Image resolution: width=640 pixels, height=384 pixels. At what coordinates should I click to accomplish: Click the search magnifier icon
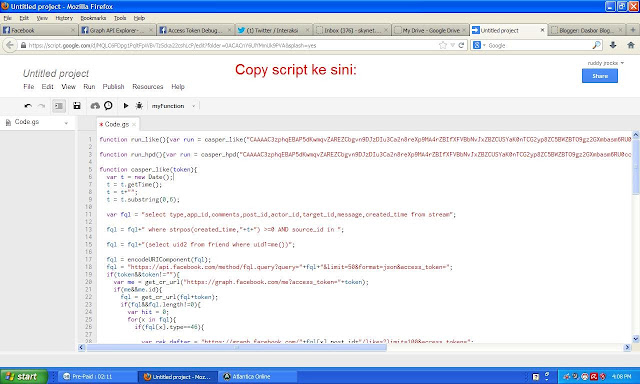(596, 45)
